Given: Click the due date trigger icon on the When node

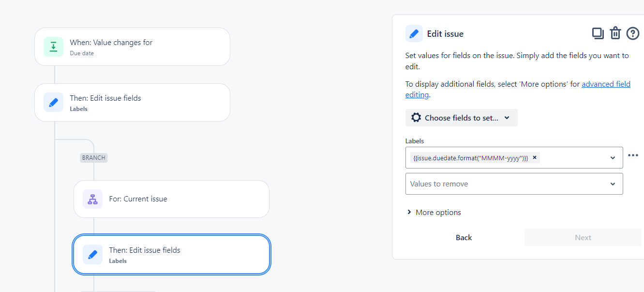Looking at the screenshot, I should coord(53,46).
